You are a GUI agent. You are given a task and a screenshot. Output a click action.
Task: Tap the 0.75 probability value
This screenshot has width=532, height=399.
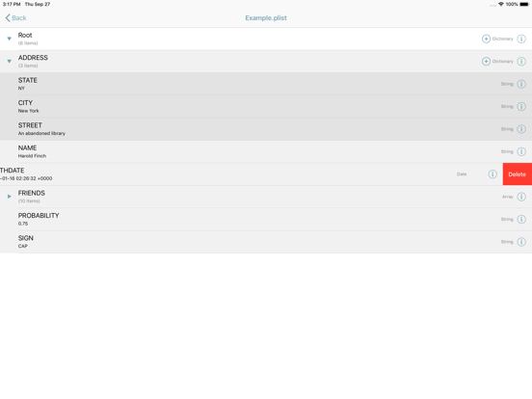(x=23, y=224)
